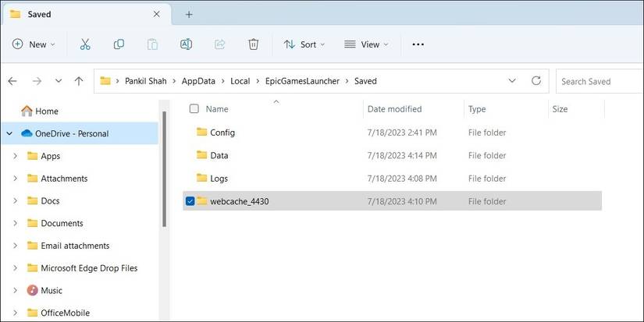Viewport: 644px width, 322px height.
Task: Click the Copy icon in toolbar
Action: click(x=119, y=44)
